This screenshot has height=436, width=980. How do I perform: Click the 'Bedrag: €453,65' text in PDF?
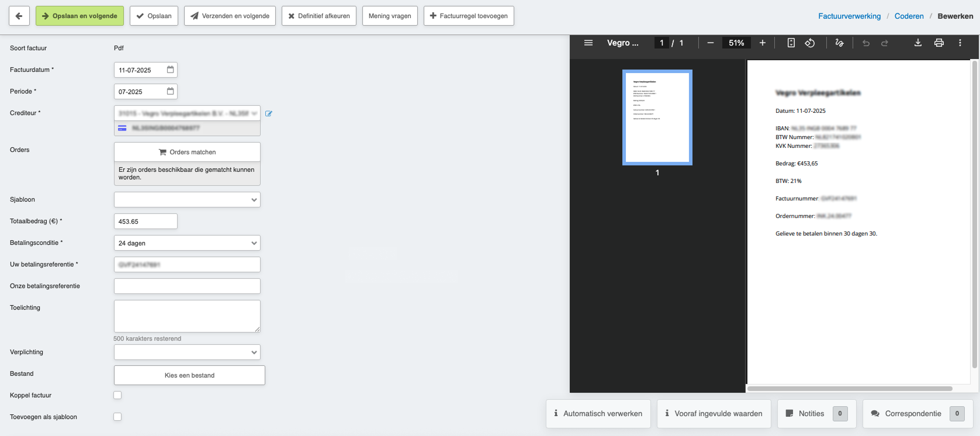coord(797,164)
